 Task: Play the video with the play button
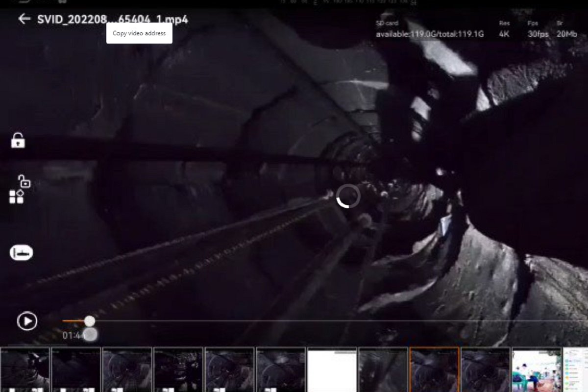pos(27,321)
